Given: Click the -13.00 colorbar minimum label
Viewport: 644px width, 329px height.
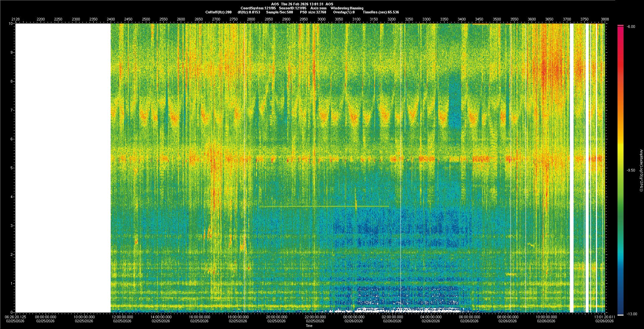Looking at the screenshot, I should [632, 314].
